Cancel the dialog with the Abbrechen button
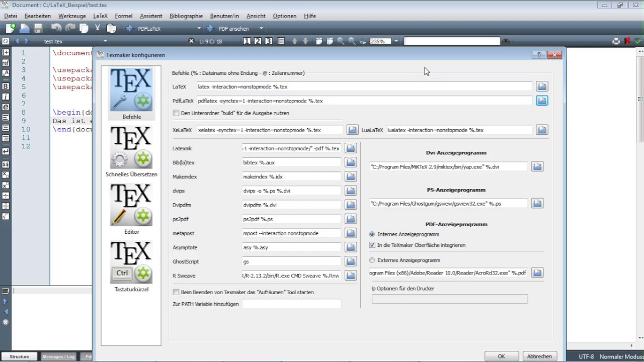 539,356
